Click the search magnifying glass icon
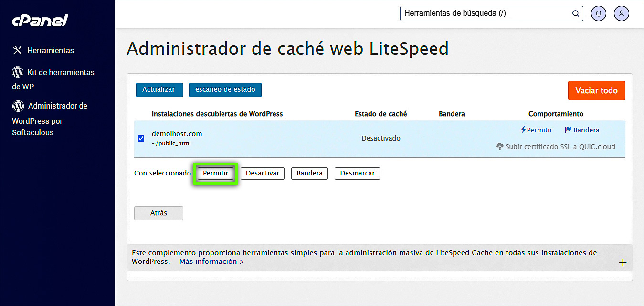644x306 pixels. tap(575, 13)
